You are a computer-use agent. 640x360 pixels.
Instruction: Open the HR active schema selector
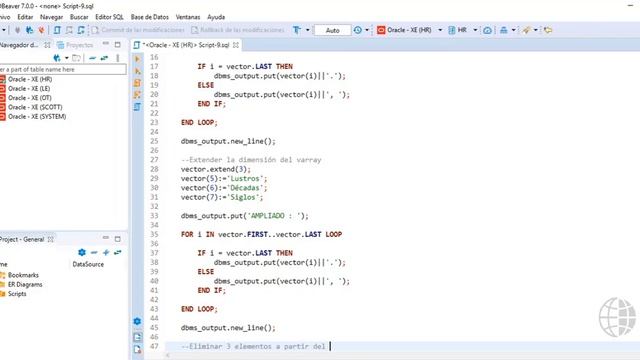point(463,30)
